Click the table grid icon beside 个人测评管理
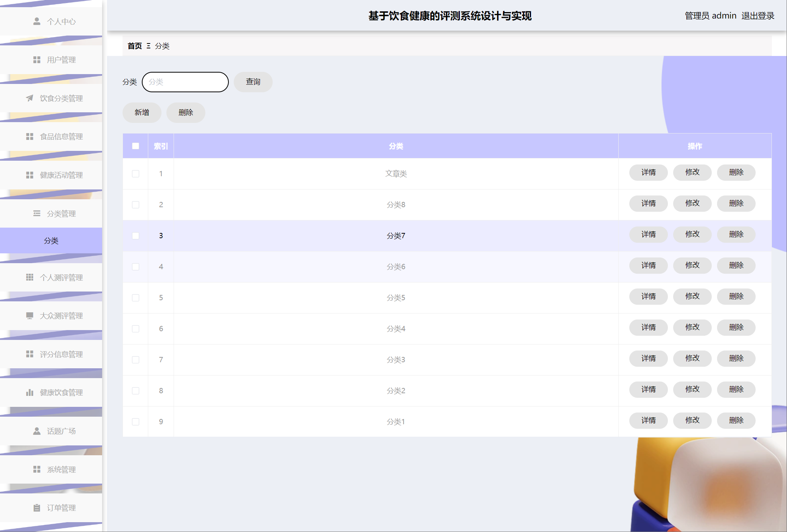 coord(29,278)
